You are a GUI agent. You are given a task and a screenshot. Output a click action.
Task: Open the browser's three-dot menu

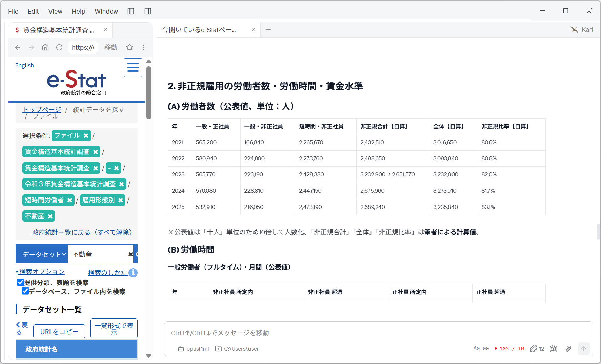pyautogui.click(x=143, y=47)
